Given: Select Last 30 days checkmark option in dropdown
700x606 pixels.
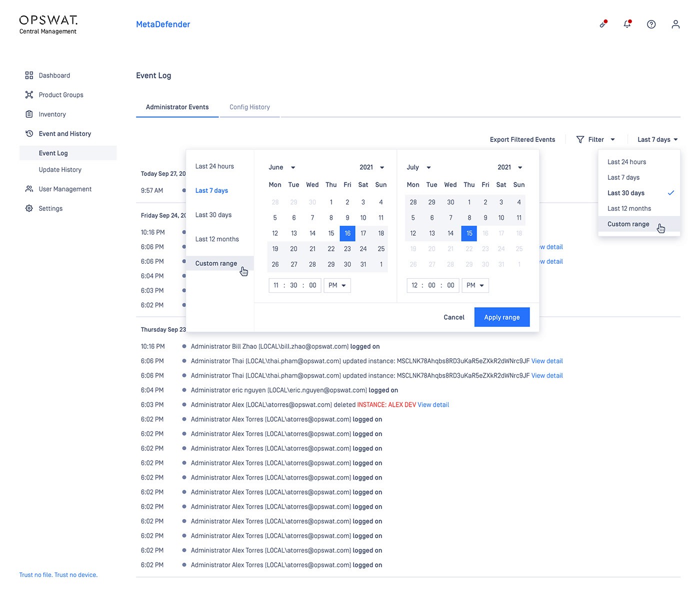Looking at the screenshot, I should tap(639, 193).
